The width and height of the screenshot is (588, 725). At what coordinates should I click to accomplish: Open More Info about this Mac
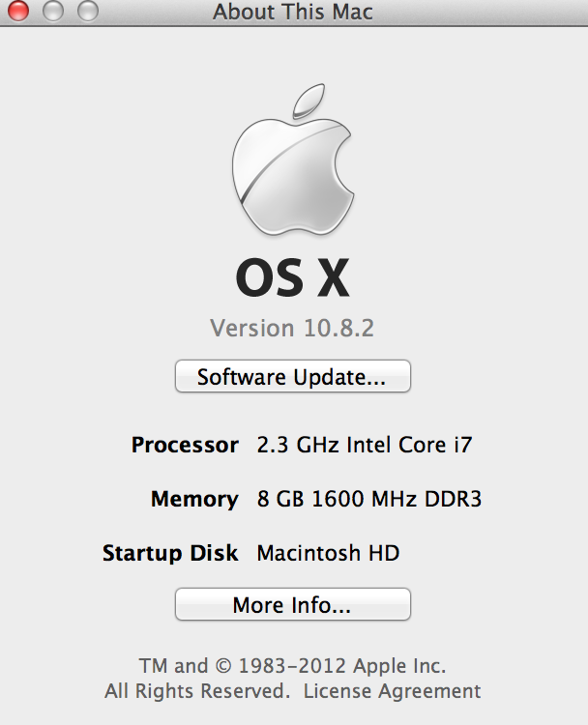(292, 605)
